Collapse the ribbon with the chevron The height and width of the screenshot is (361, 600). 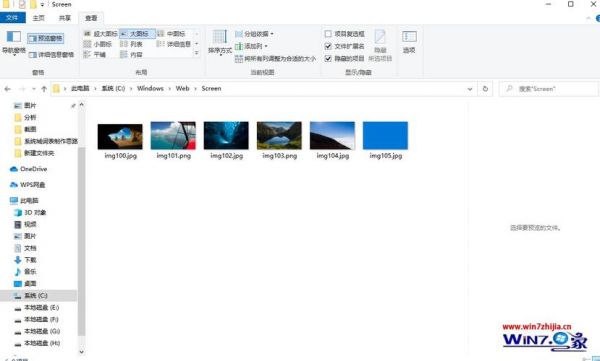589,18
